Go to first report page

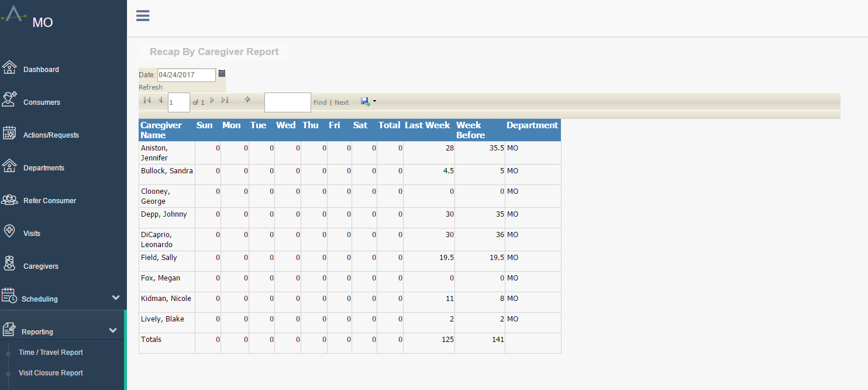147,100
